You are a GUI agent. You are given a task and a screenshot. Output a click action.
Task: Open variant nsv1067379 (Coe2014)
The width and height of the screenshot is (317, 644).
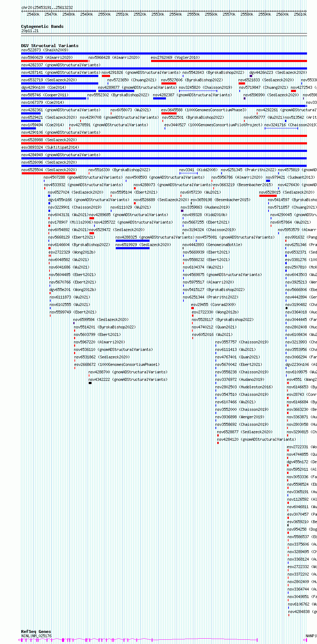click(x=43, y=102)
